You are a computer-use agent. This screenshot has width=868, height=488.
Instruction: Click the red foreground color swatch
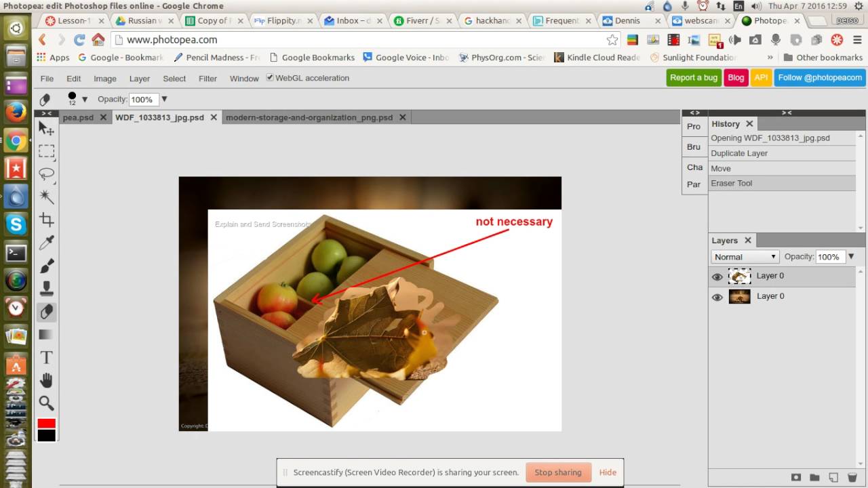[x=46, y=423]
